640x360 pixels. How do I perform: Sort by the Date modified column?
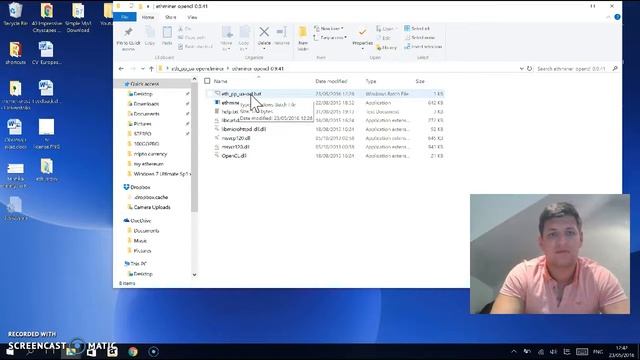pyautogui.click(x=331, y=81)
